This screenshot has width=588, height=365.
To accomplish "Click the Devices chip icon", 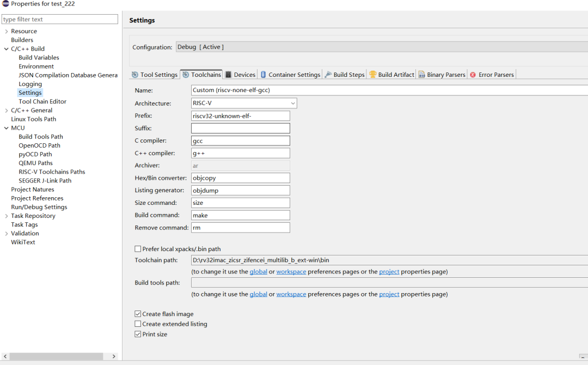I will point(228,75).
